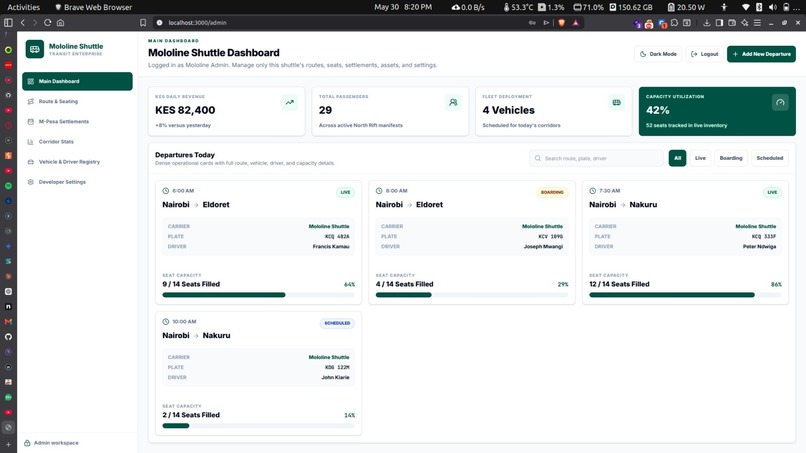The image size is (806, 453).
Task: Click driver name Joseph Mwangi
Action: (543, 247)
